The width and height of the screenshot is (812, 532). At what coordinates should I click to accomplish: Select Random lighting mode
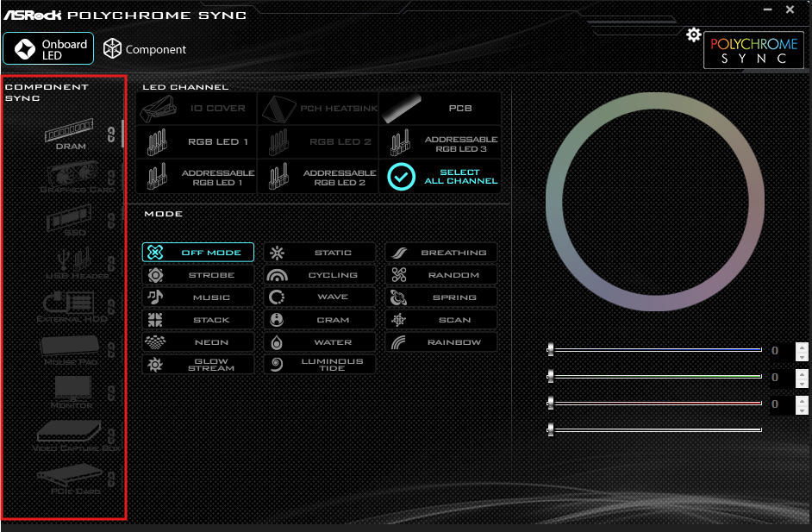[440, 275]
